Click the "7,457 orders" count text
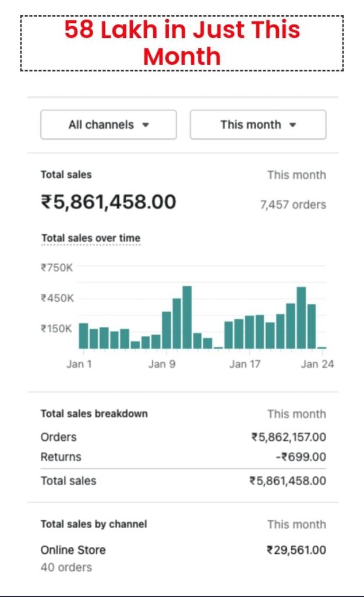This screenshot has width=364, height=597. tap(293, 205)
